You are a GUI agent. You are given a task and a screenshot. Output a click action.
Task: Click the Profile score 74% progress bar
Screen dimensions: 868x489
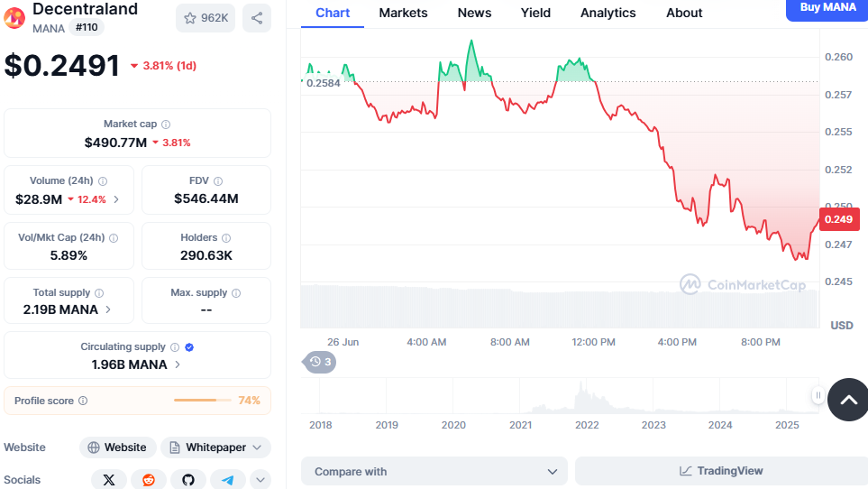(x=203, y=400)
